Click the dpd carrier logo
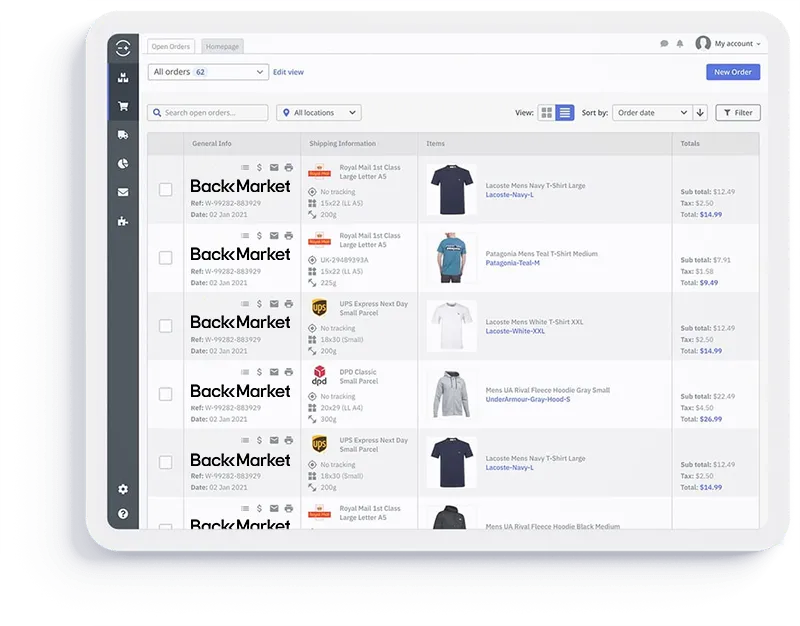 (319, 375)
